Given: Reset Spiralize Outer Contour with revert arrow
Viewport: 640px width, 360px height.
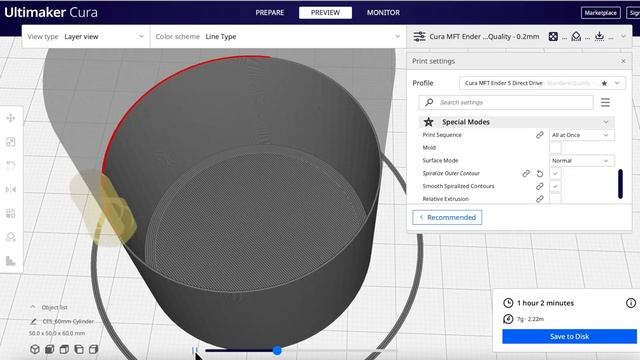Looking at the screenshot, I should pyautogui.click(x=540, y=173).
